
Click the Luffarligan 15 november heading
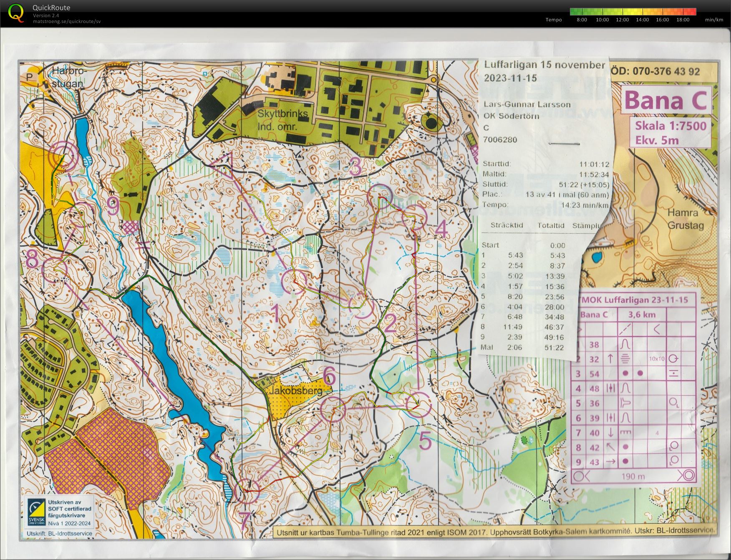544,65
